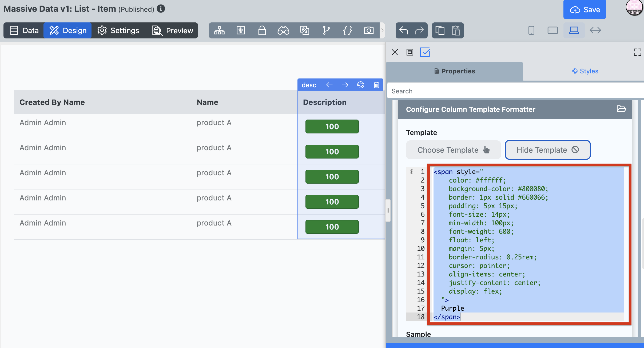Screen dimensions: 644x348
Task: Switch to the Styles tab
Action: point(585,71)
